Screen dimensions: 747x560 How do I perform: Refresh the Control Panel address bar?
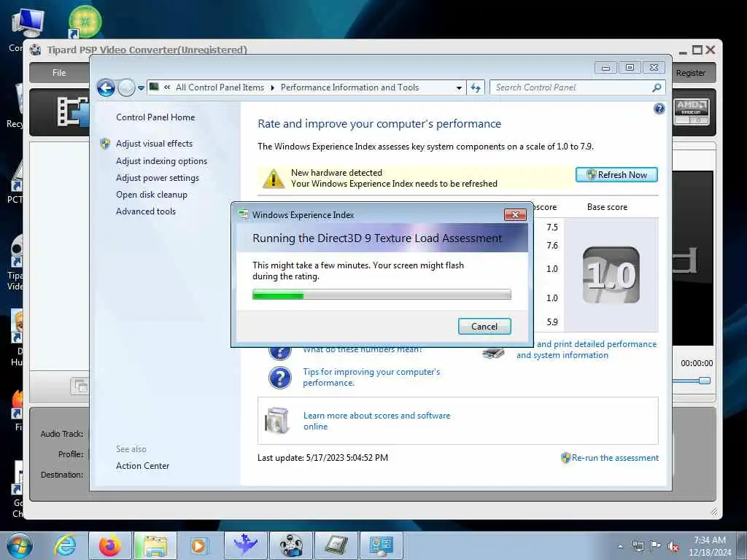click(476, 87)
